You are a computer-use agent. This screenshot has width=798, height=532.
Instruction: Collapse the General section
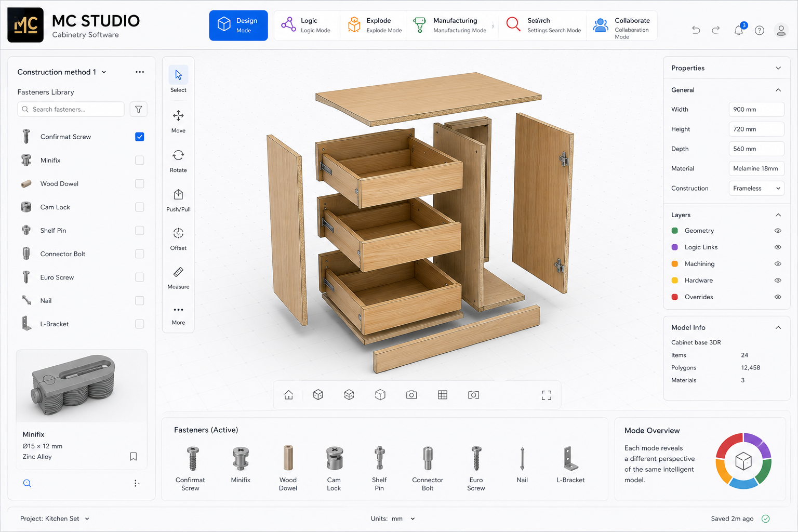pyautogui.click(x=778, y=90)
